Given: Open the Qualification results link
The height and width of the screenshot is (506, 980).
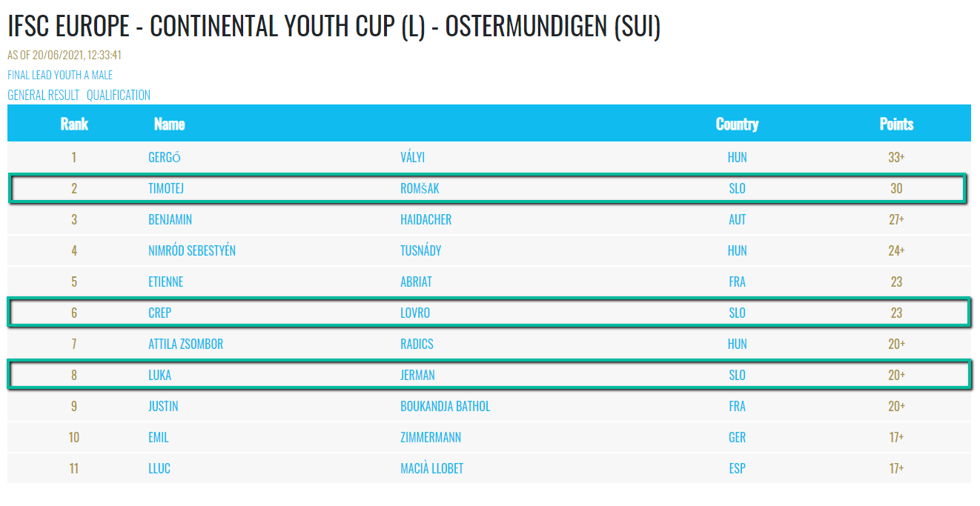Looking at the screenshot, I should click(x=119, y=95).
